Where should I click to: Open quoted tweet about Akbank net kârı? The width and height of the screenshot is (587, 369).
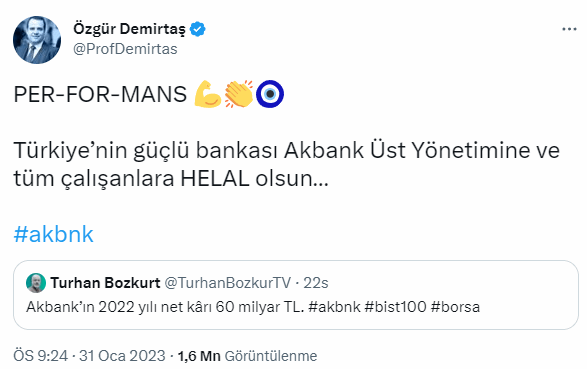[x=296, y=295]
